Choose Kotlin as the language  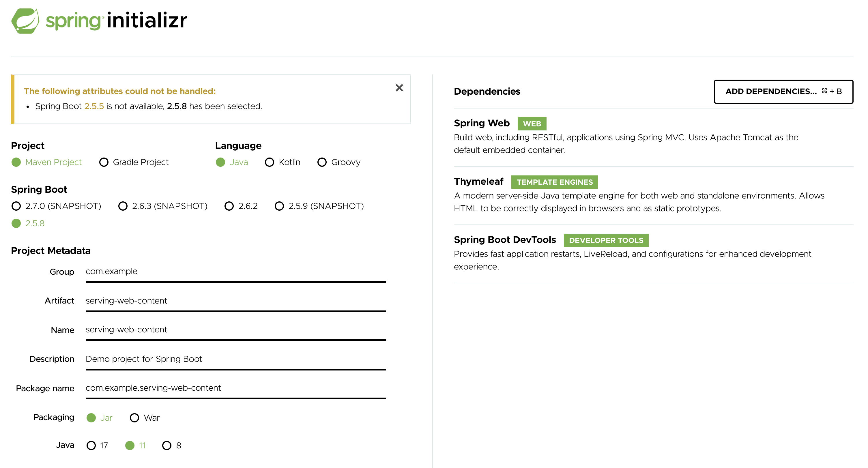click(283, 162)
